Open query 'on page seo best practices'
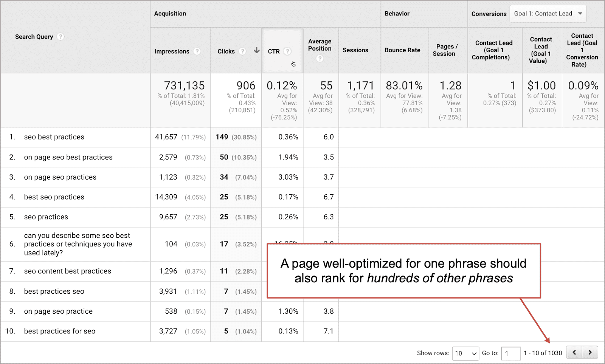 click(68, 157)
